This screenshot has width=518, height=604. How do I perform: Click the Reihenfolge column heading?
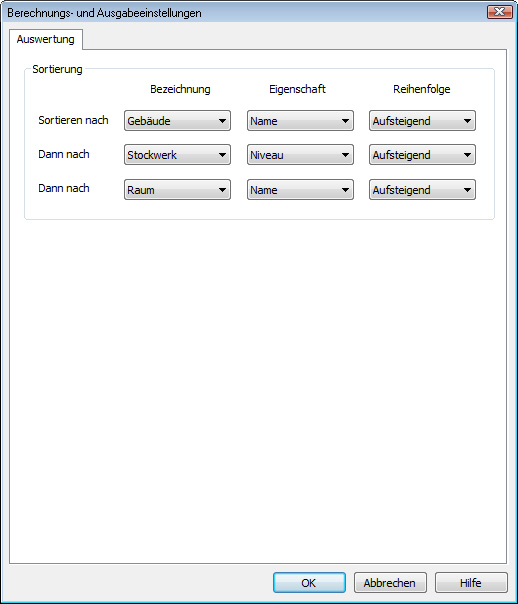tap(422, 89)
